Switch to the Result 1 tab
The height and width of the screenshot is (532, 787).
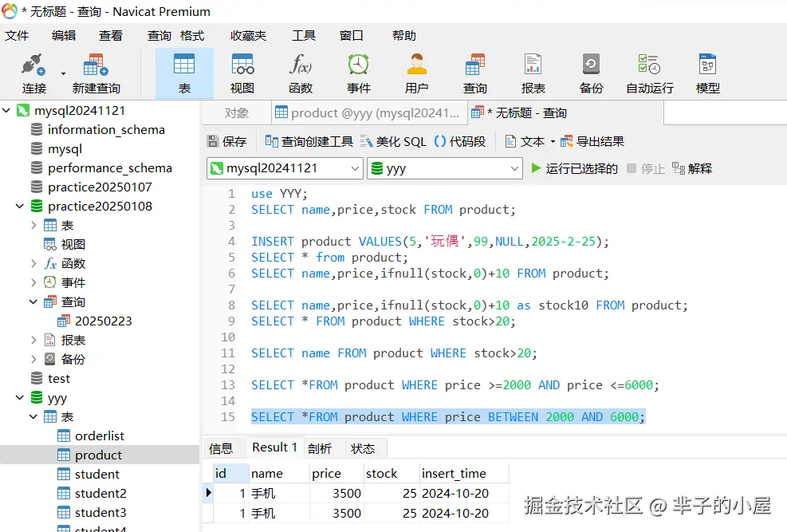click(x=274, y=447)
